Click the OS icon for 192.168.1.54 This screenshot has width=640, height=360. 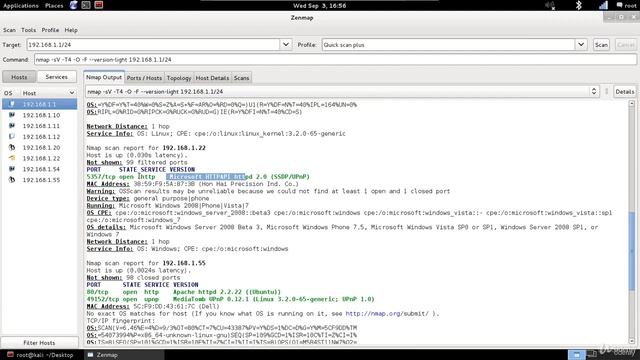[x=12, y=169]
